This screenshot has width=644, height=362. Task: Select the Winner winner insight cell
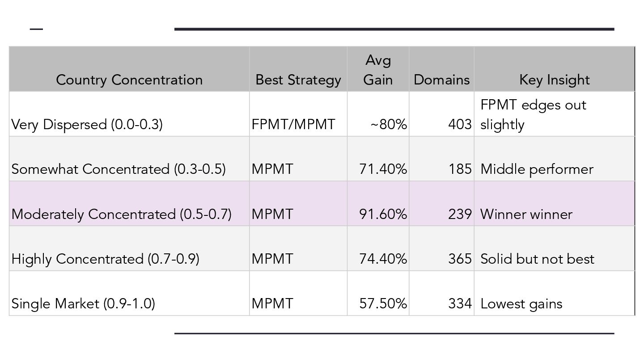click(x=555, y=203)
